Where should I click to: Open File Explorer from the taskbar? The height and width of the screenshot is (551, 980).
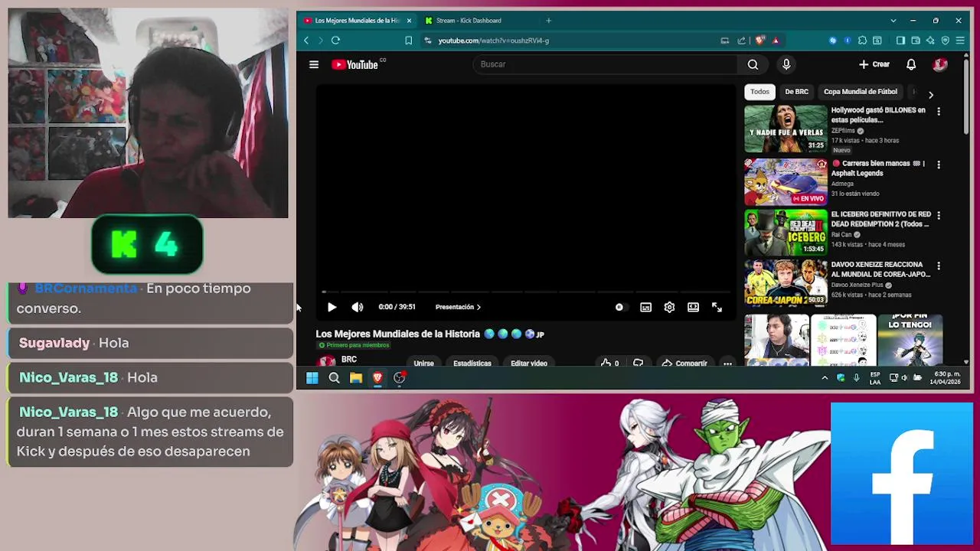point(356,377)
